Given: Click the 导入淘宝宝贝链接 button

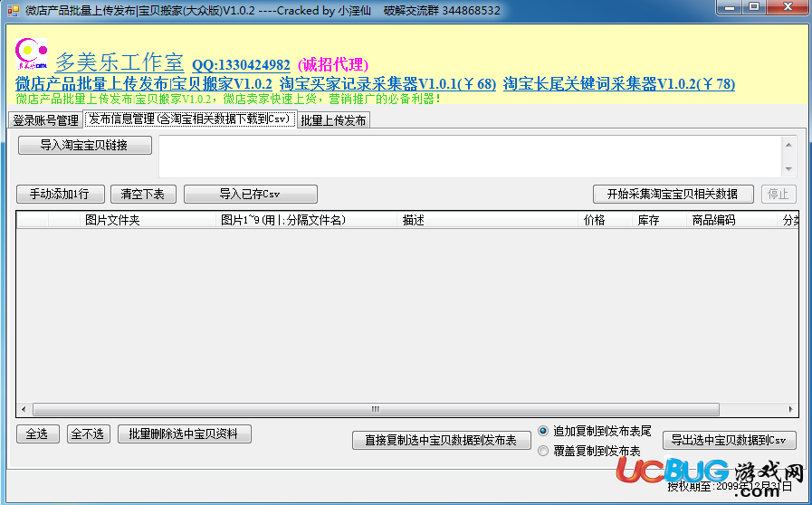Looking at the screenshot, I should [85, 145].
